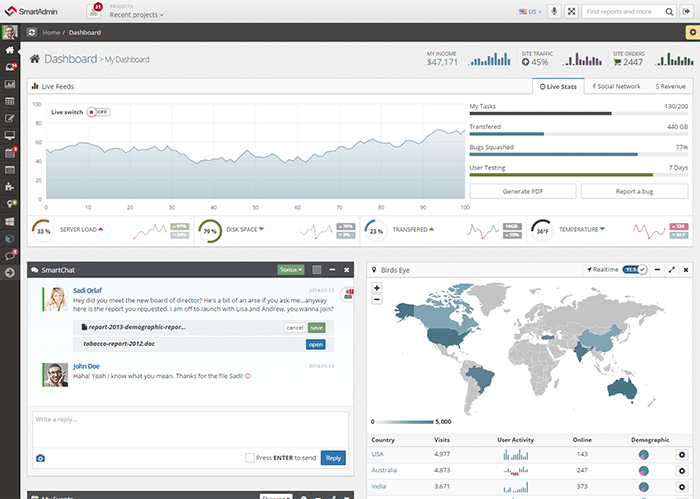Zoom in on the Birds Eye map
Viewport: 700px width, 499px height.
click(x=376, y=287)
